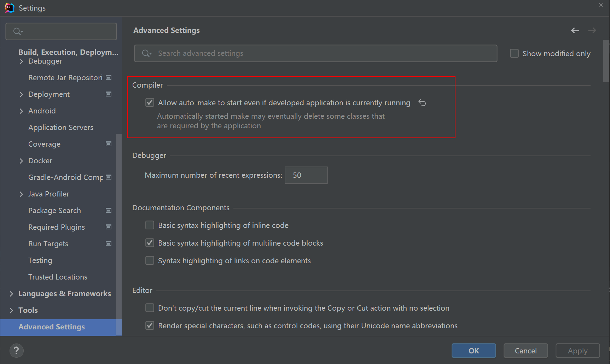Enable Basic syntax highlighting of inline code
This screenshot has height=364, width=610.
pos(150,225)
